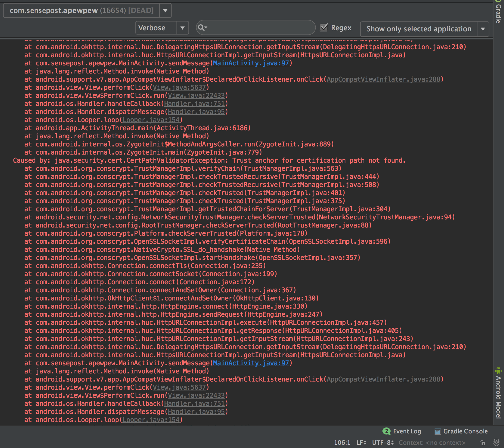This screenshot has height=448, width=504.
Task: Toggle the Regex checkbox
Action: click(324, 28)
